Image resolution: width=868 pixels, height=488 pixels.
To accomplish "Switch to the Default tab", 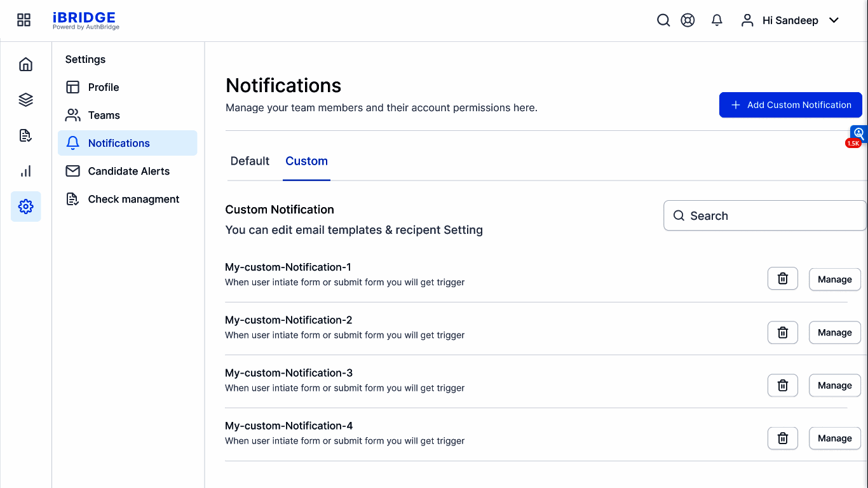I will (250, 161).
